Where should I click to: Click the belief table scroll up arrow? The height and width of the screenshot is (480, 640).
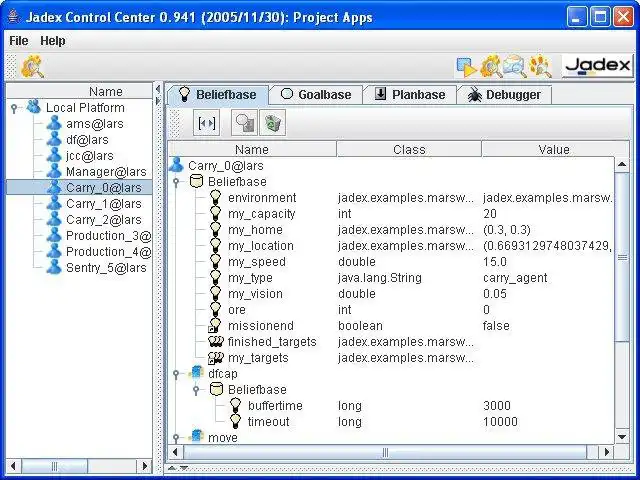click(622, 164)
